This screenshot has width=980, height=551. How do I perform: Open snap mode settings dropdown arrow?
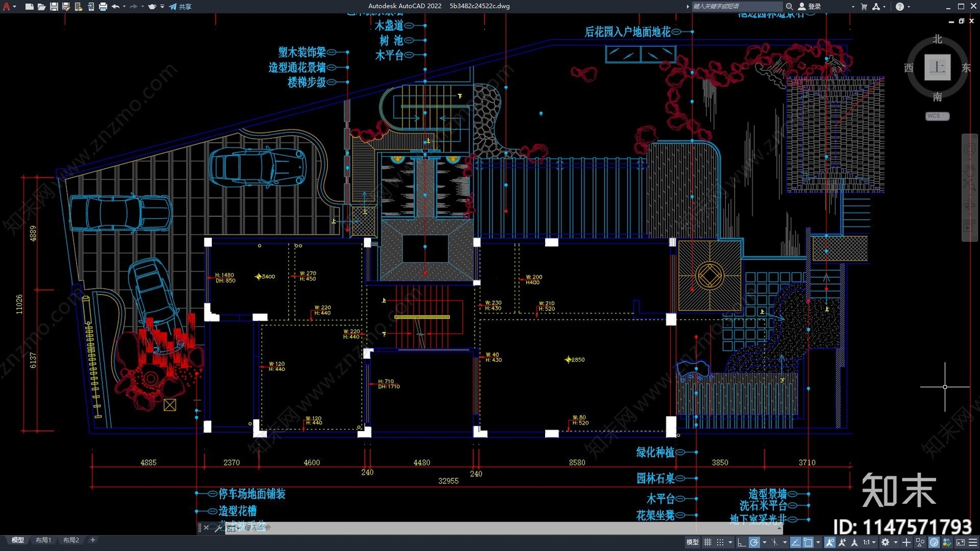click(730, 542)
